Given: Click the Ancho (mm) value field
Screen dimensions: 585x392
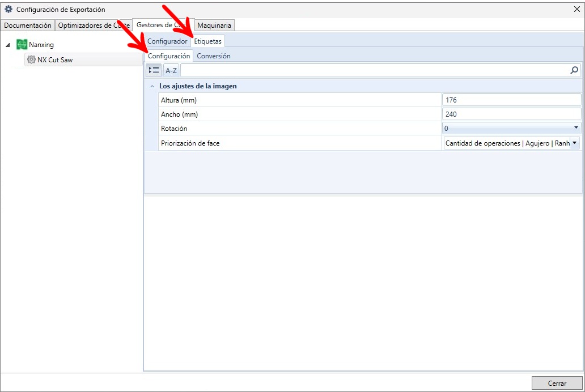Looking at the screenshot, I should click(511, 114).
